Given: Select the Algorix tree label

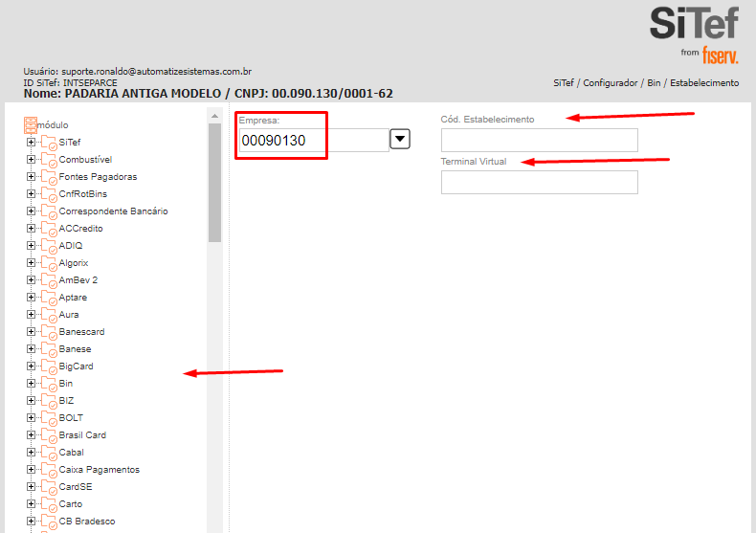Looking at the screenshot, I should (74, 263).
